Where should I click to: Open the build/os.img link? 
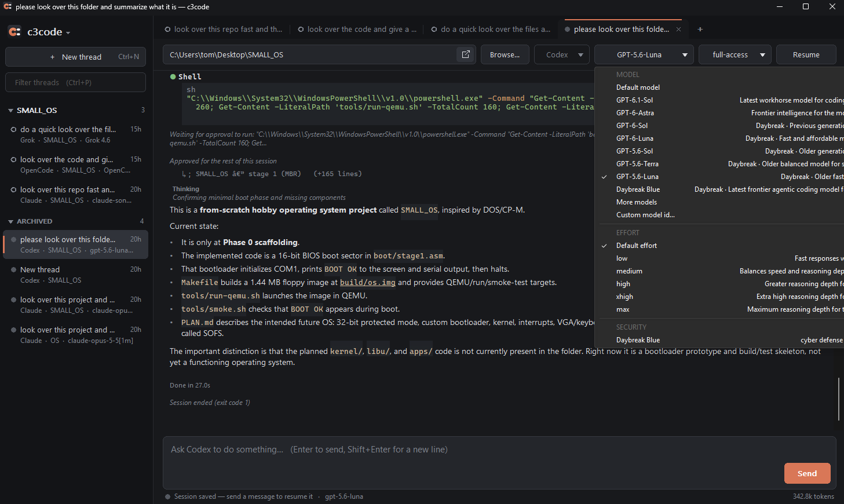367,283
